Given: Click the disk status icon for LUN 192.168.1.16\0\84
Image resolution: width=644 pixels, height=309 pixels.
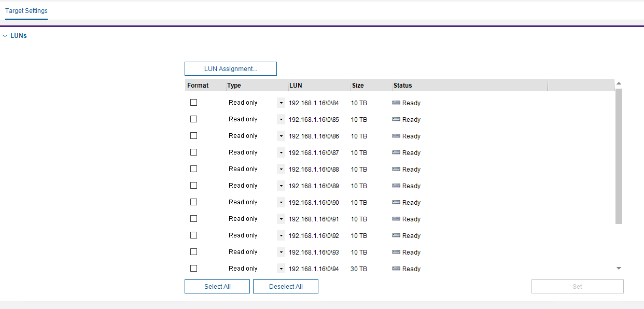Looking at the screenshot, I should click(396, 103).
